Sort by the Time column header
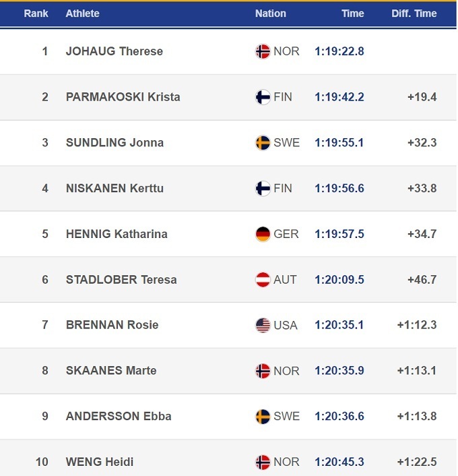The image size is (458, 476). (x=352, y=13)
